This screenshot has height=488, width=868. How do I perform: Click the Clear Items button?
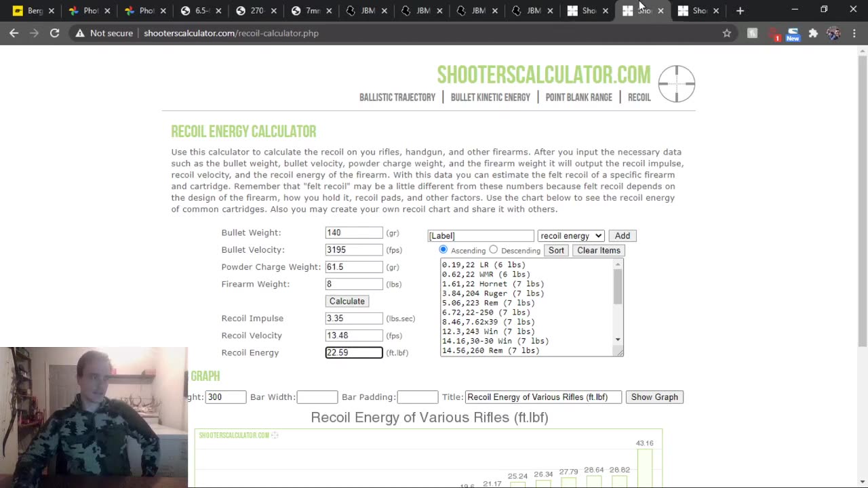click(x=599, y=250)
